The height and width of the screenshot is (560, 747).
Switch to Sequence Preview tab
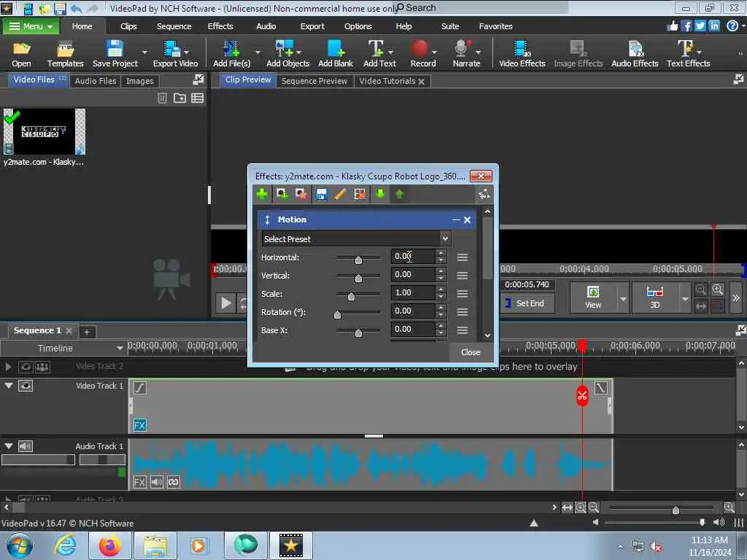point(314,81)
